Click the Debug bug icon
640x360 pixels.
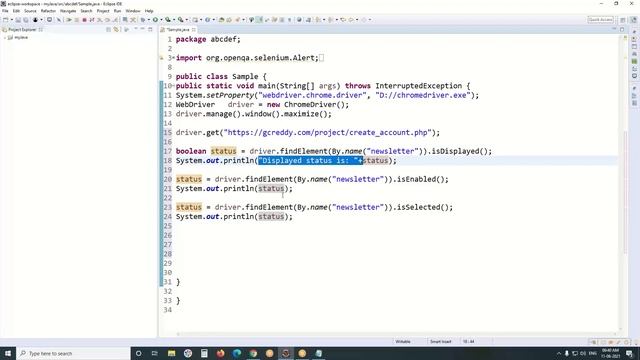pos(143,20)
